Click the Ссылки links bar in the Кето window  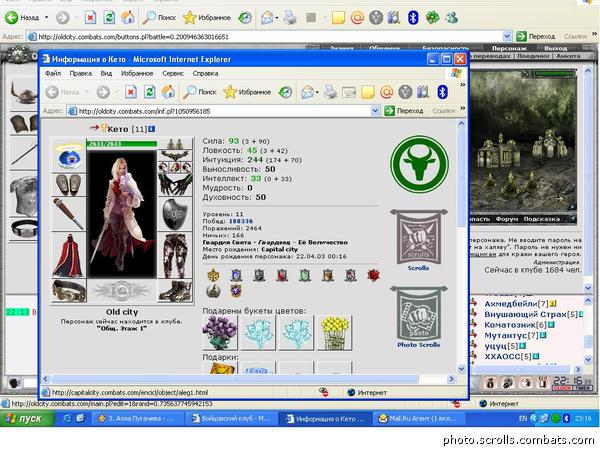click(x=443, y=111)
